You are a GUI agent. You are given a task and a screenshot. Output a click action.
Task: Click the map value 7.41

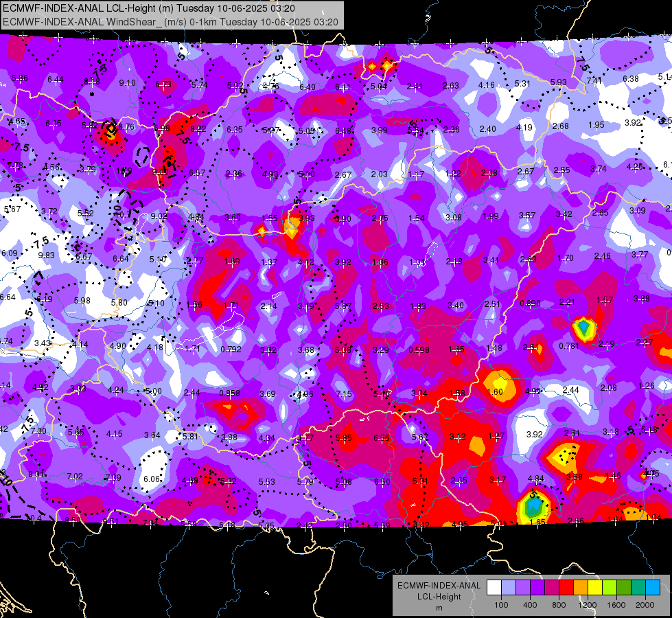594,80
